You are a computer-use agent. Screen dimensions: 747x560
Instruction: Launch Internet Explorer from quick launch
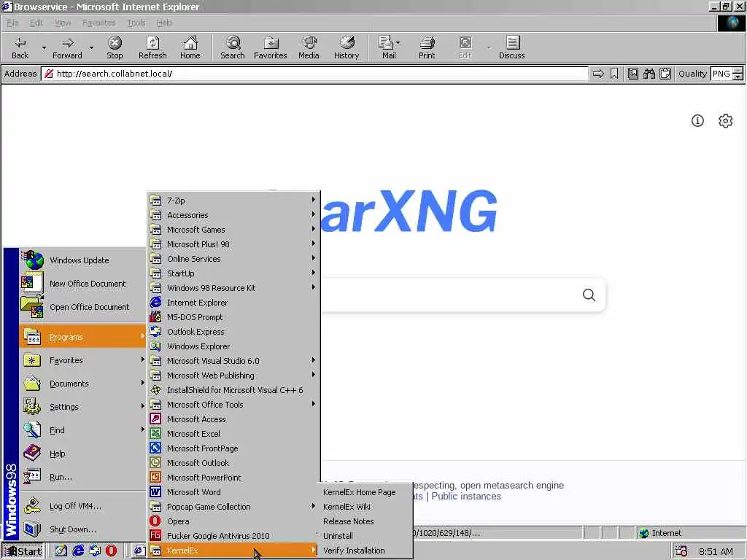(78, 551)
